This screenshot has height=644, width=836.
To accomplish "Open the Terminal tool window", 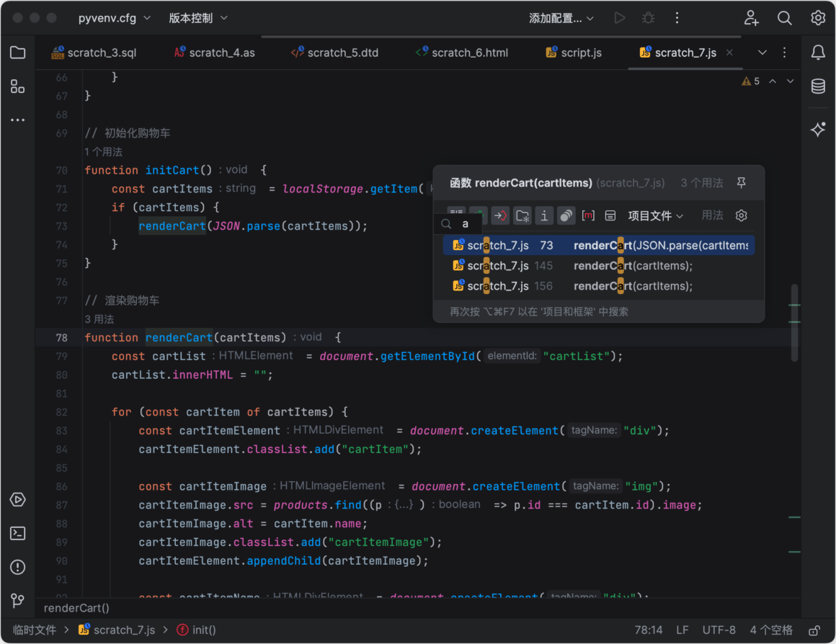I will (x=17, y=533).
